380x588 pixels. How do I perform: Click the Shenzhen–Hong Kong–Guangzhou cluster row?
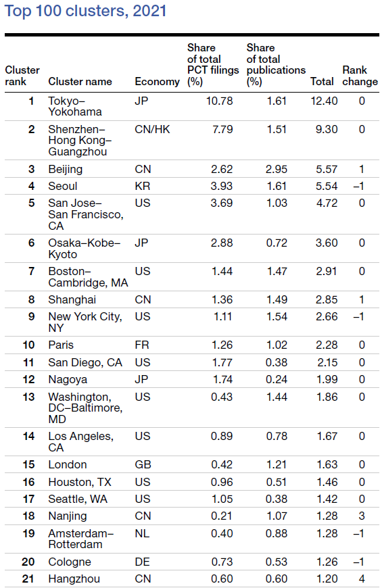[191, 141]
